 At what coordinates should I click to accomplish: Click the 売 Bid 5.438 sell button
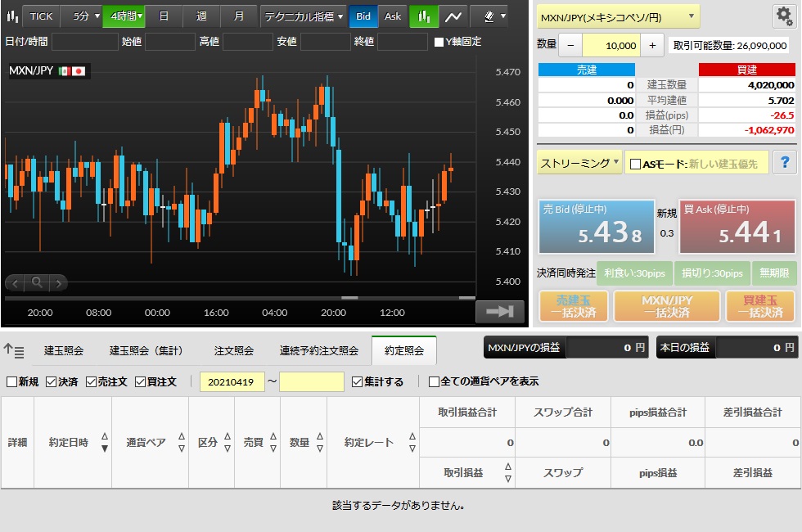(597, 227)
